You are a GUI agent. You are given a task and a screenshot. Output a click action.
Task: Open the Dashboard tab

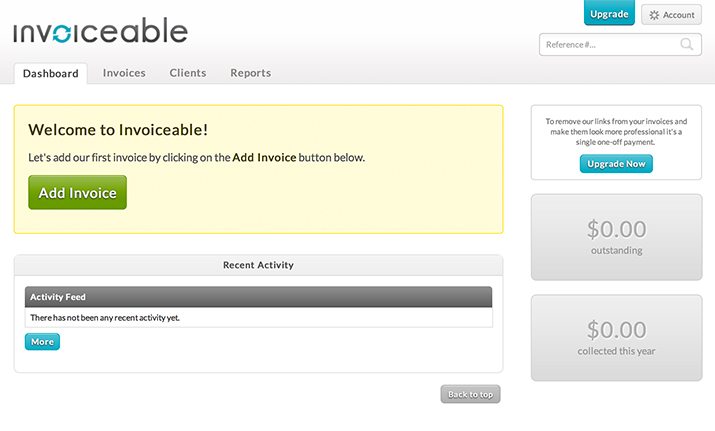(x=51, y=73)
